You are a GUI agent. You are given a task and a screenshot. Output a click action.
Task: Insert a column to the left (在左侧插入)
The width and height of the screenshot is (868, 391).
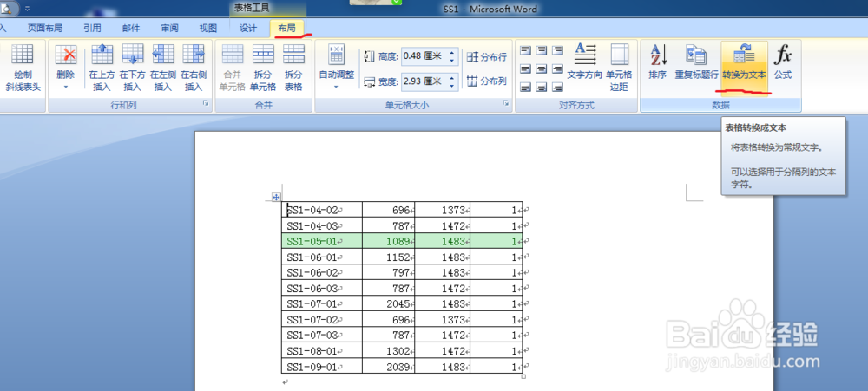[163, 68]
